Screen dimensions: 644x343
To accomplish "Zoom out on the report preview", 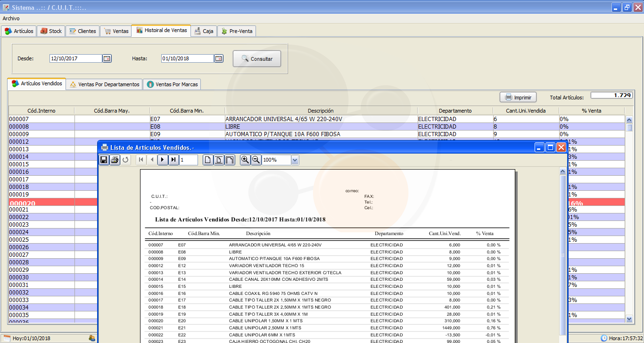I will click(x=256, y=160).
